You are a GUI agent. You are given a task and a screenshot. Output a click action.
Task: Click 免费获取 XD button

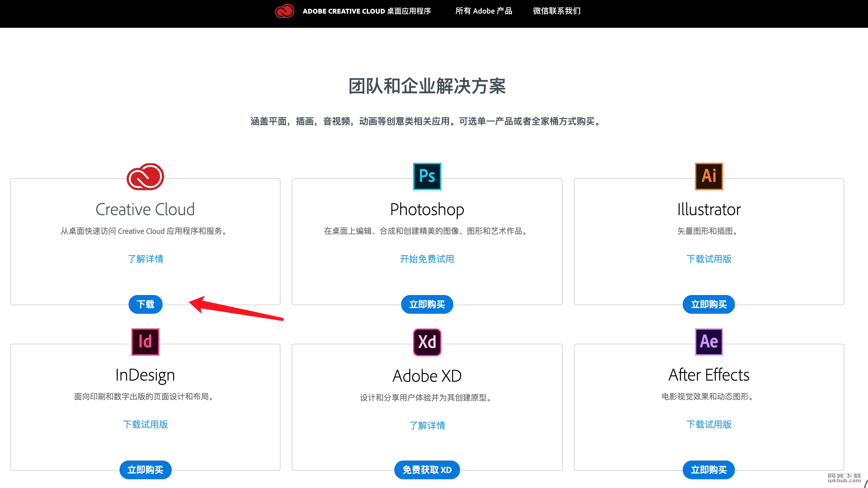tap(427, 470)
